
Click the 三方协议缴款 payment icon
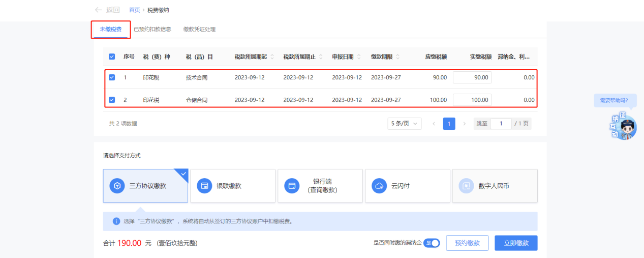pos(117,186)
